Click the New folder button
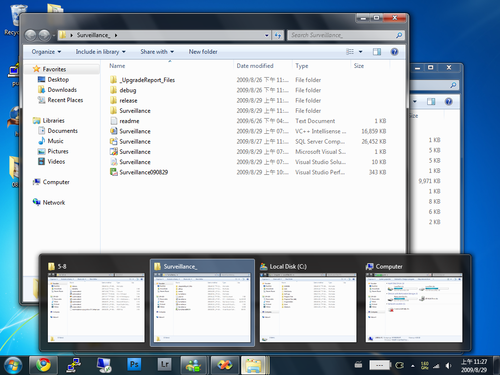The image size is (500, 375). 203,52
